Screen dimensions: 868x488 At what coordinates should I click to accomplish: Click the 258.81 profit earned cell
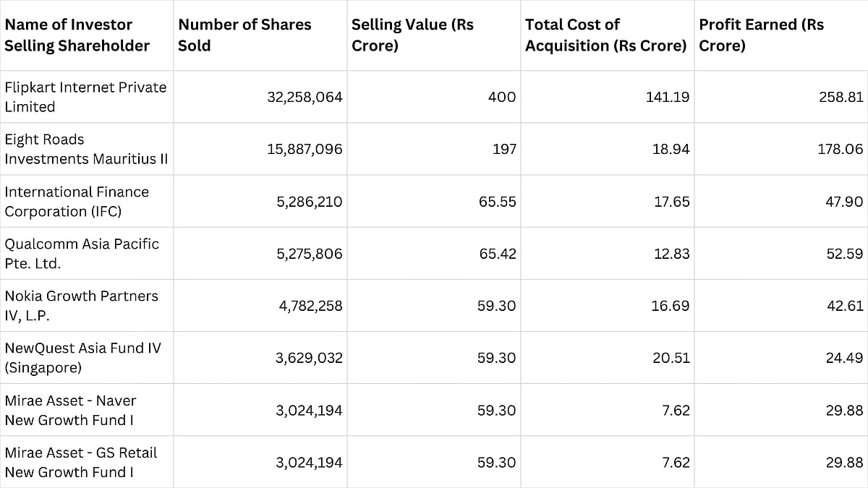[x=842, y=97]
